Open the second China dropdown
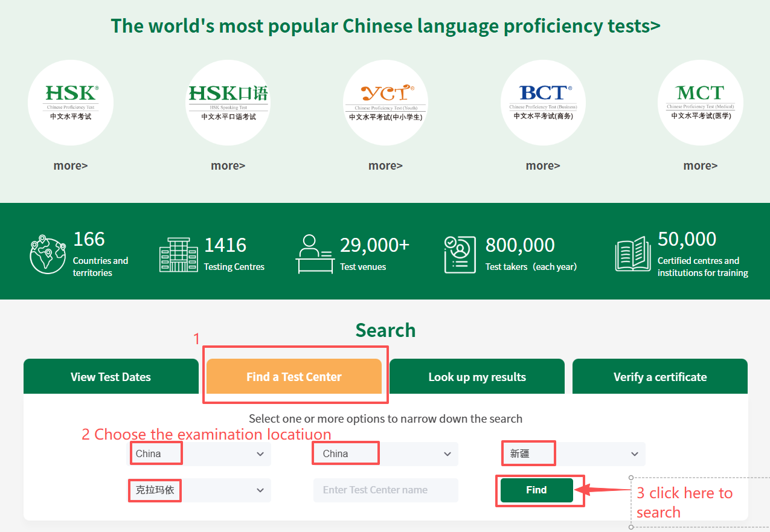Image resolution: width=770 pixels, height=532 pixels. 385,454
